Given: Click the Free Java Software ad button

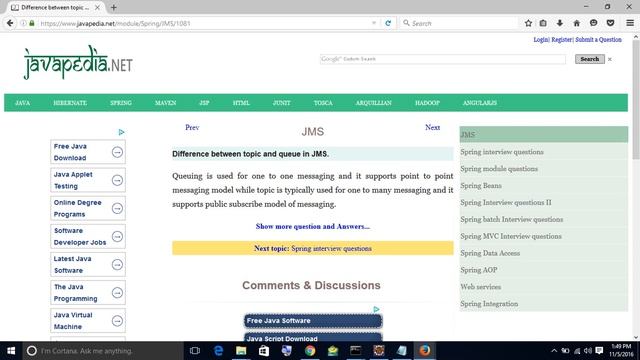Looking at the screenshot, I should pyautogui.click(x=313, y=321).
